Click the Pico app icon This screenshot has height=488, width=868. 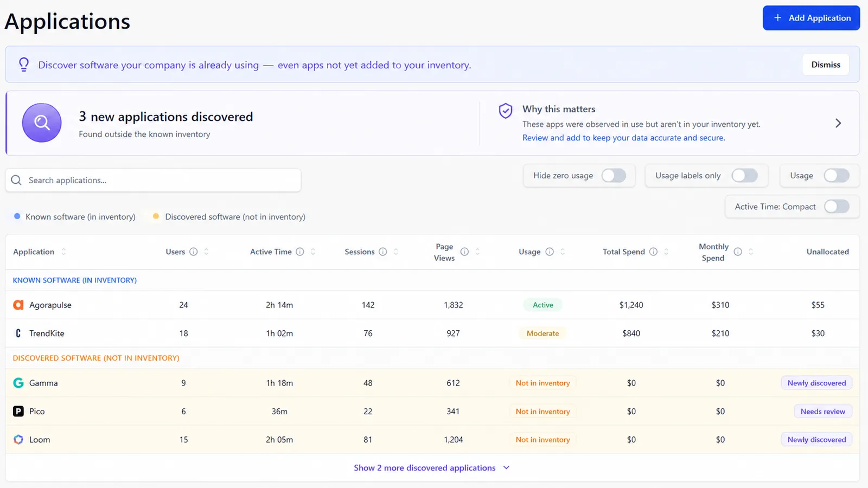pyautogui.click(x=18, y=411)
